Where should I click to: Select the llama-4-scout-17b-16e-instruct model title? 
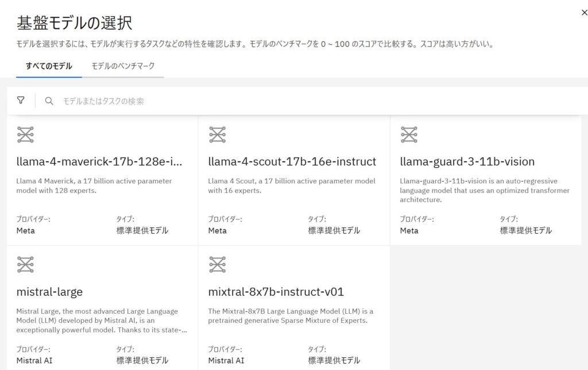click(x=292, y=162)
